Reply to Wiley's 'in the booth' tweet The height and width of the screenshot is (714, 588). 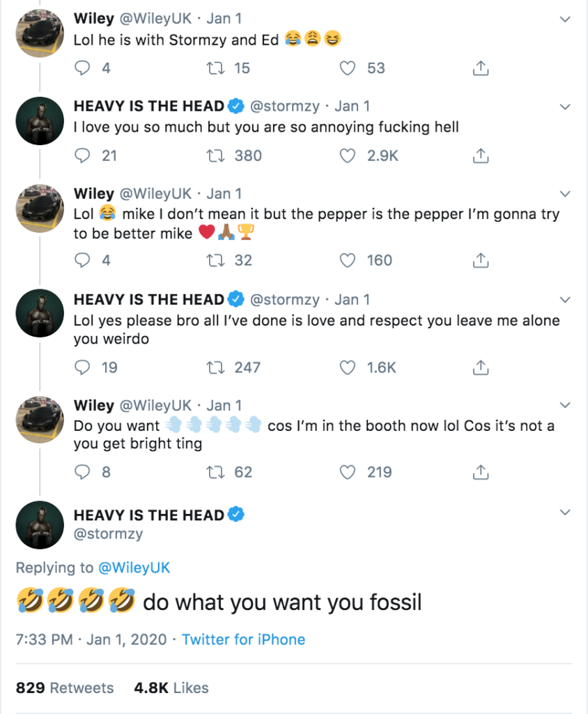pyautogui.click(x=83, y=472)
